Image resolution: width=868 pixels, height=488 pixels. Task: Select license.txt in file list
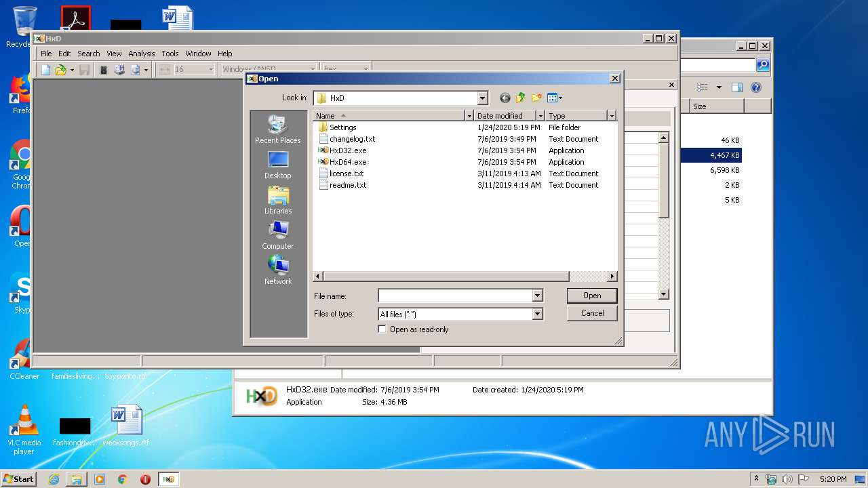[x=341, y=174]
